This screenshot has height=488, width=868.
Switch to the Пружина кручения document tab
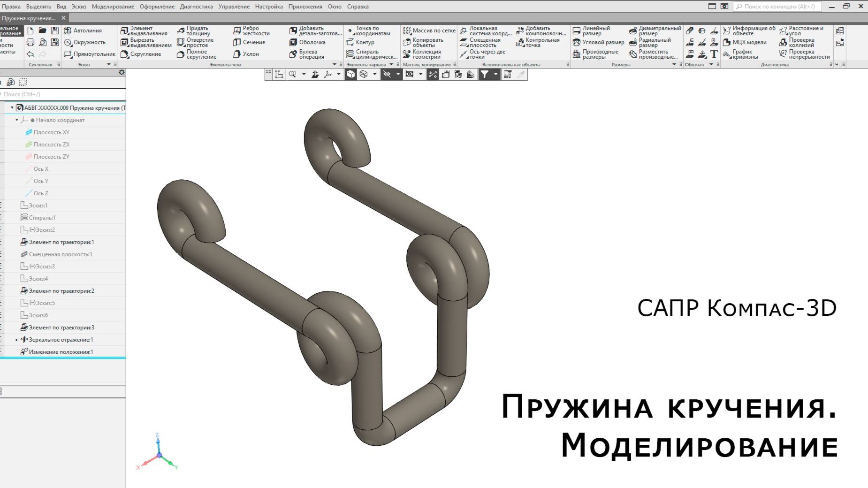click(29, 18)
